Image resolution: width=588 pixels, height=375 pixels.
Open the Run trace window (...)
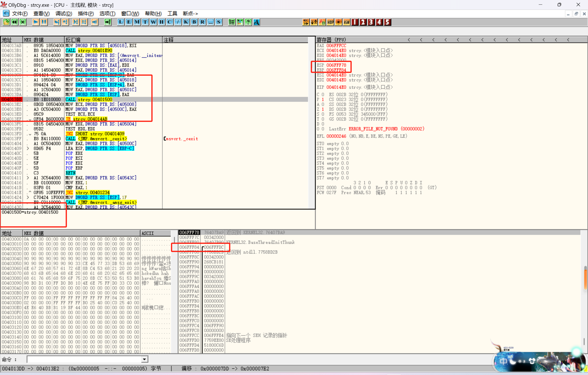[x=211, y=22]
